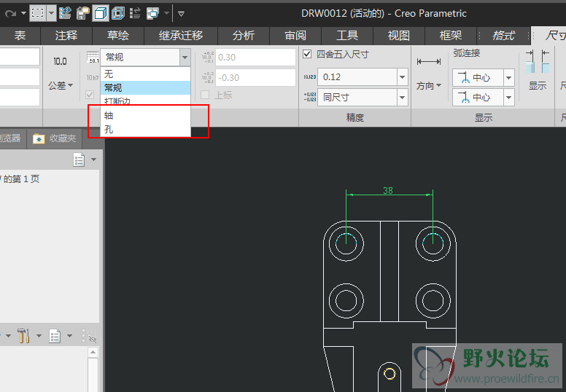Image resolution: width=566 pixels, height=392 pixels.
Task: Click the save with folder icon
Action: click(82, 14)
